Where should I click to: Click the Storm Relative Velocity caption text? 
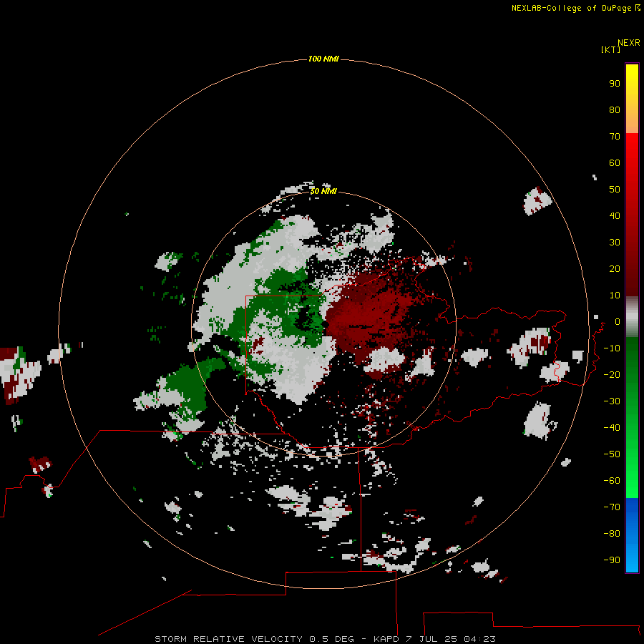[x=229, y=639]
